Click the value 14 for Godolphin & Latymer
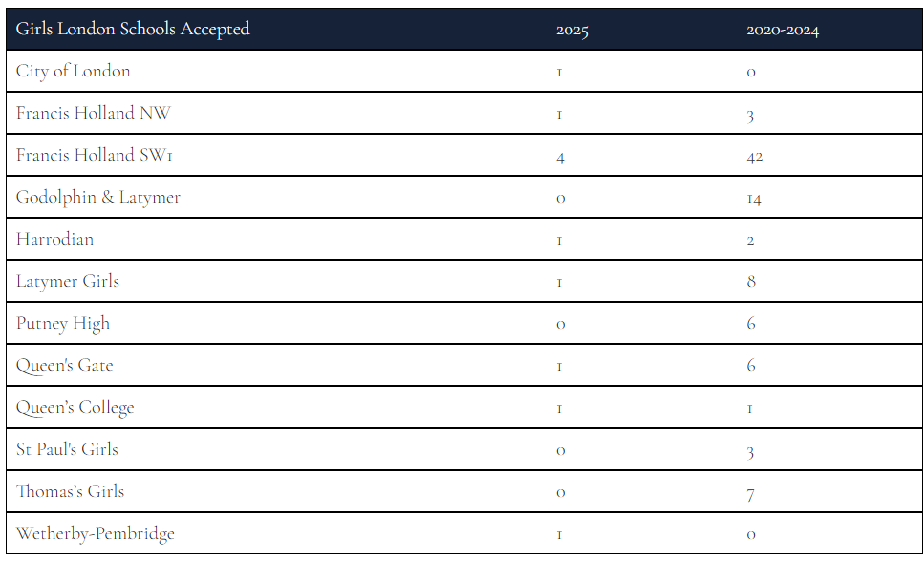The height and width of the screenshot is (562, 924). pyautogui.click(x=754, y=200)
